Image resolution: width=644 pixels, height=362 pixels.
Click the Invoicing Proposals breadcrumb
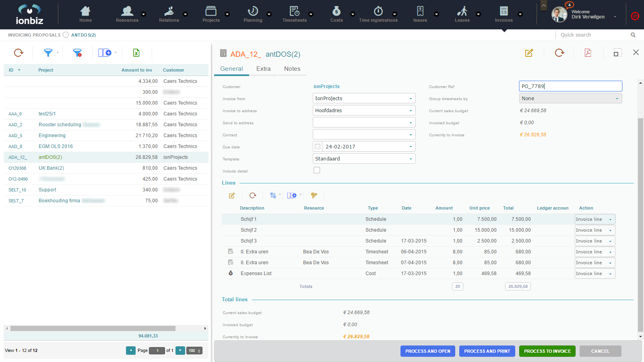pyautogui.click(x=34, y=35)
